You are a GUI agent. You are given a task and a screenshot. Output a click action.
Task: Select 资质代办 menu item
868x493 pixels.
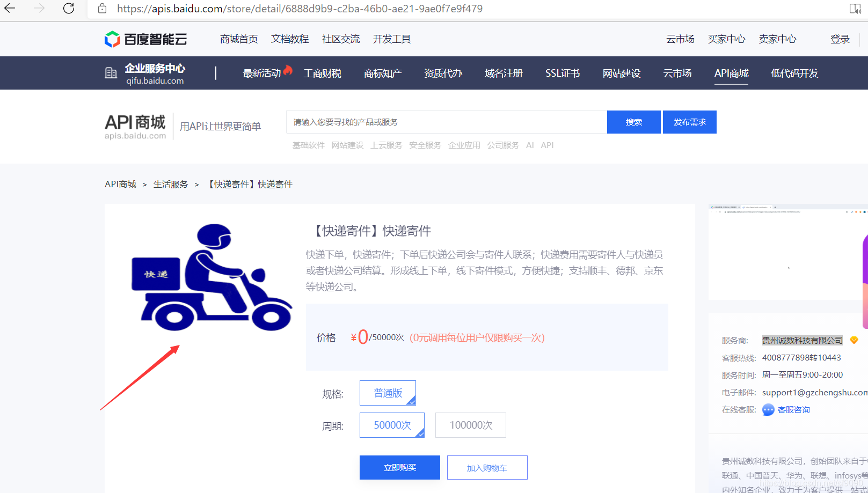pyautogui.click(x=443, y=73)
